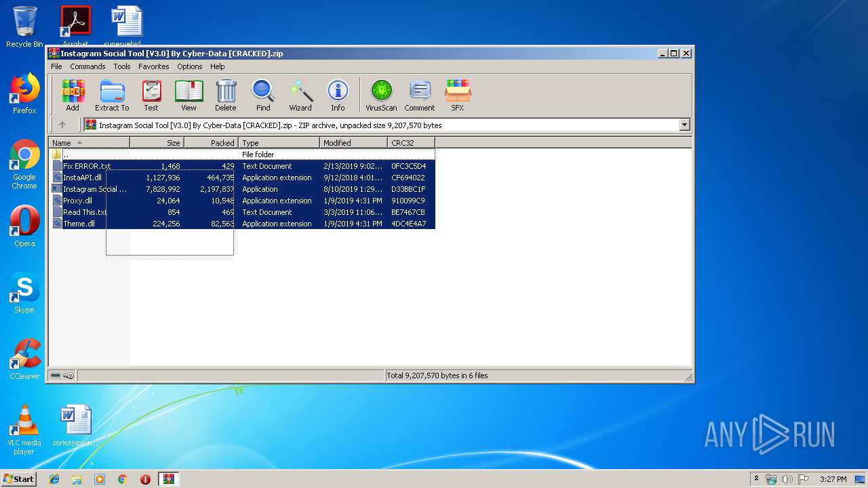This screenshot has width=868, height=488.
Task: Open Chrome from taskbar
Action: [122, 479]
